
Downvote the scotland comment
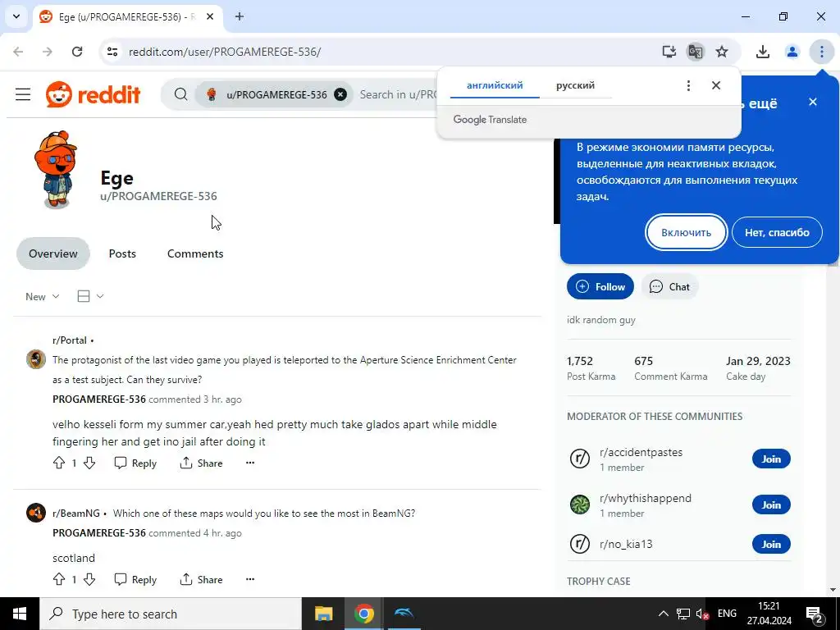[89, 579]
